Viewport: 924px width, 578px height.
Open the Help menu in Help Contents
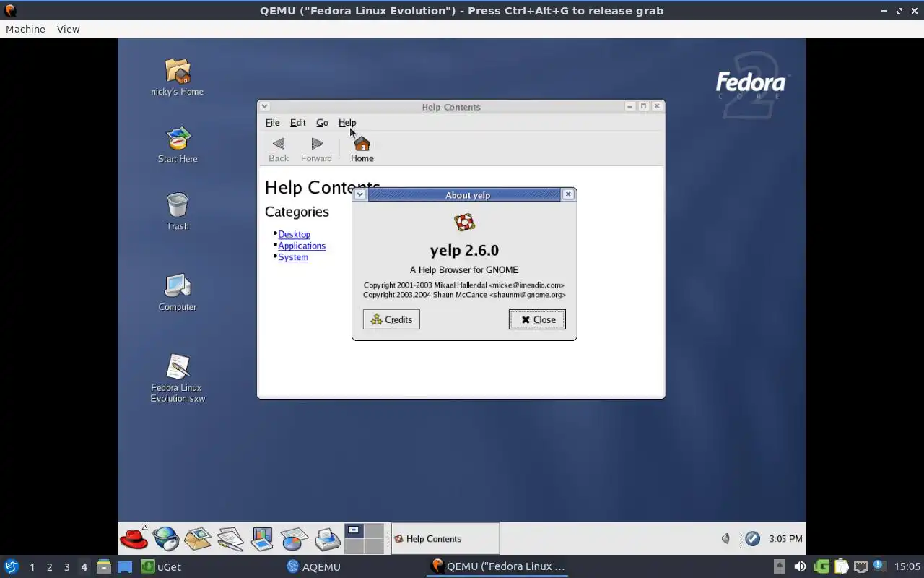click(347, 123)
